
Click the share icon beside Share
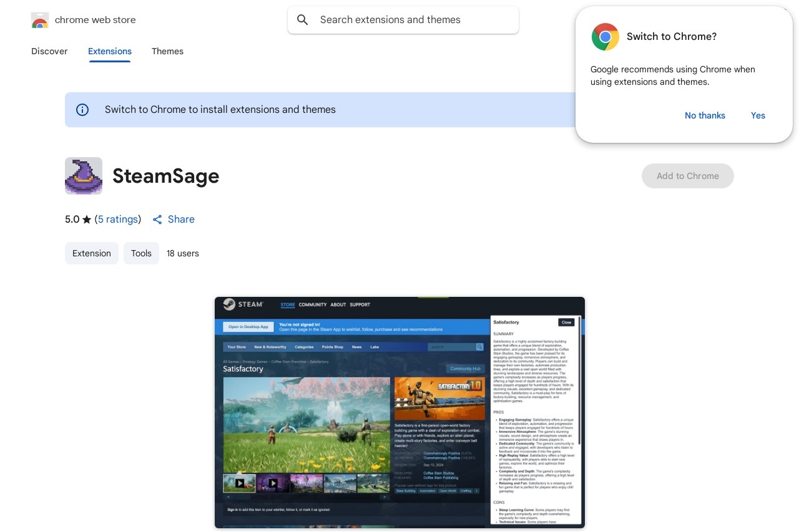click(x=157, y=220)
